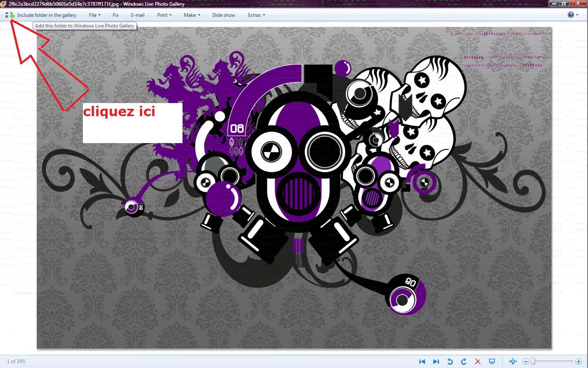Expand the Help dropdown arrow
This screenshot has width=588, height=368.
pyautogui.click(x=577, y=15)
